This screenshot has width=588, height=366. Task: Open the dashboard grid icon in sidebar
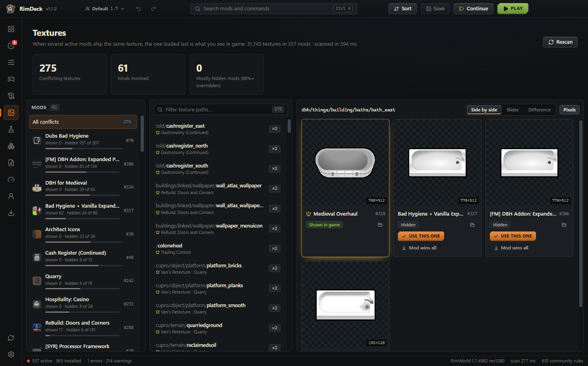tap(11, 29)
